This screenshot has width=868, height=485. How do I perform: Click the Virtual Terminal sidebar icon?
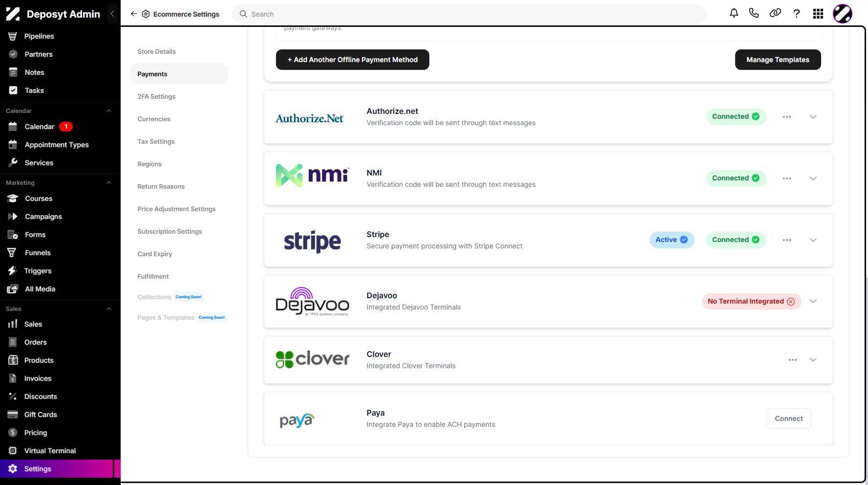click(13, 451)
